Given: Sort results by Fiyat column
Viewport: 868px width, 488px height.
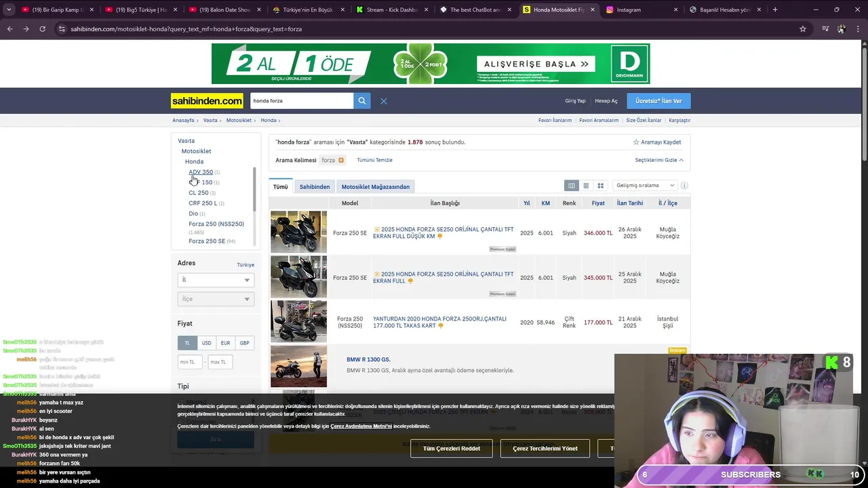Looking at the screenshot, I should click(x=598, y=203).
